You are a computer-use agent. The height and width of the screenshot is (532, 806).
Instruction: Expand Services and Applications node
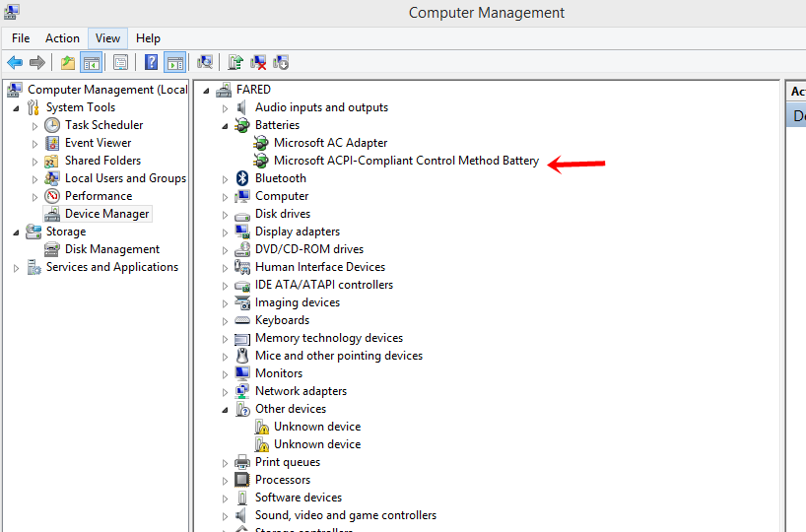17,268
